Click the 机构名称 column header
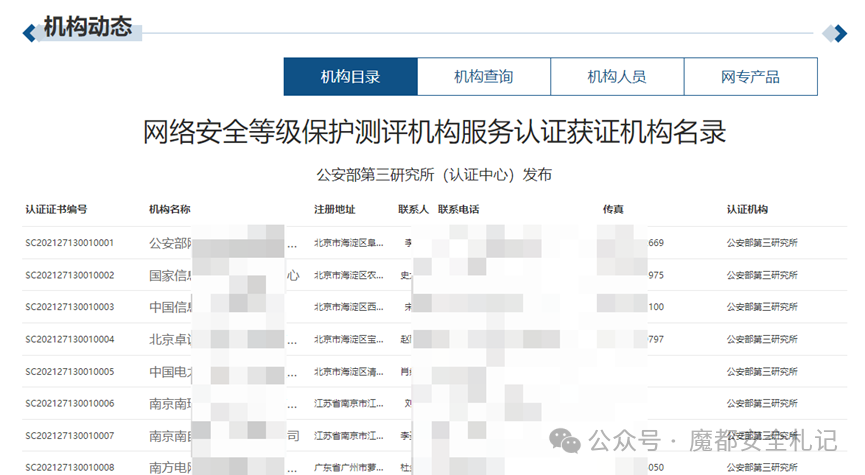The image size is (865, 475). coord(170,209)
